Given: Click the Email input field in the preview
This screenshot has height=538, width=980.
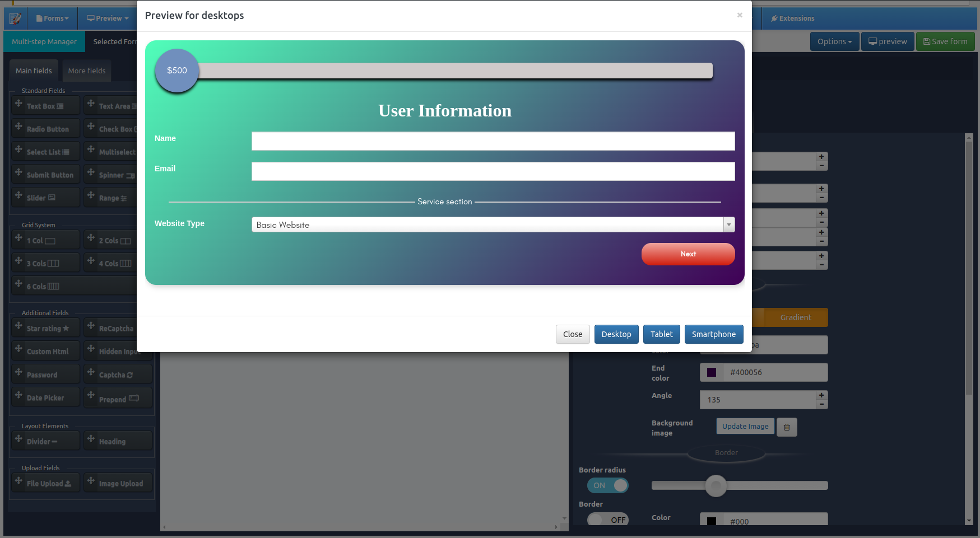Looking at the screenshot, I should click(x=493, y=171).
